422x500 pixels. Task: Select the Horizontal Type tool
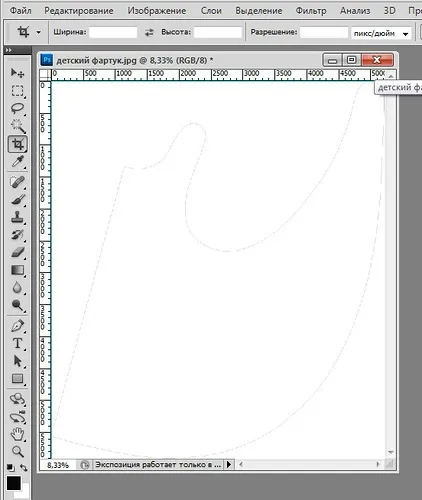pyautogui.click(x=17, y=343)
